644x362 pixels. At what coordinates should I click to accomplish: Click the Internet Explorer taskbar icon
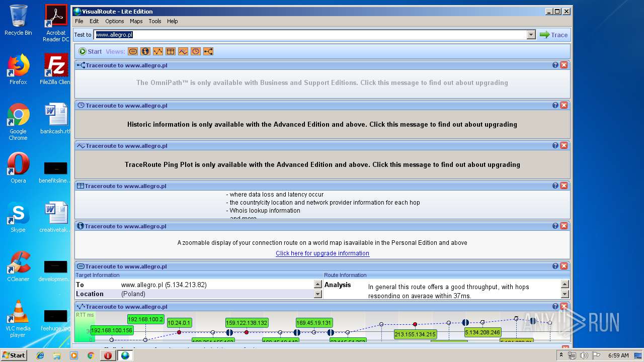pyautogui.click(x=40, y=355)
